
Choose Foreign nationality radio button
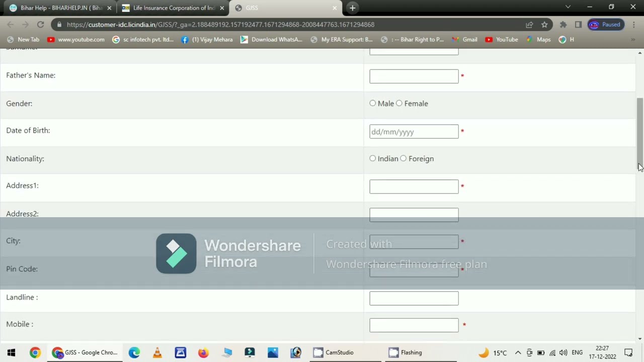coord(403,158)
